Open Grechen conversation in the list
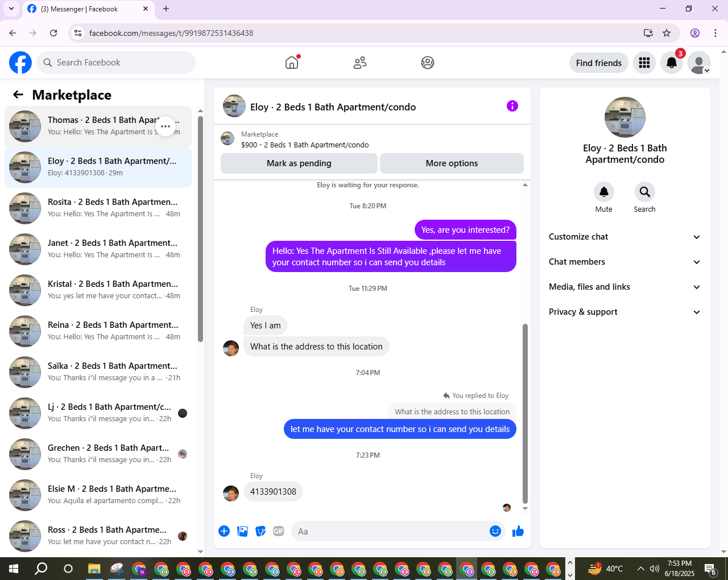The height and width of the screenshot is (580, 728). (x=98, y=454)
